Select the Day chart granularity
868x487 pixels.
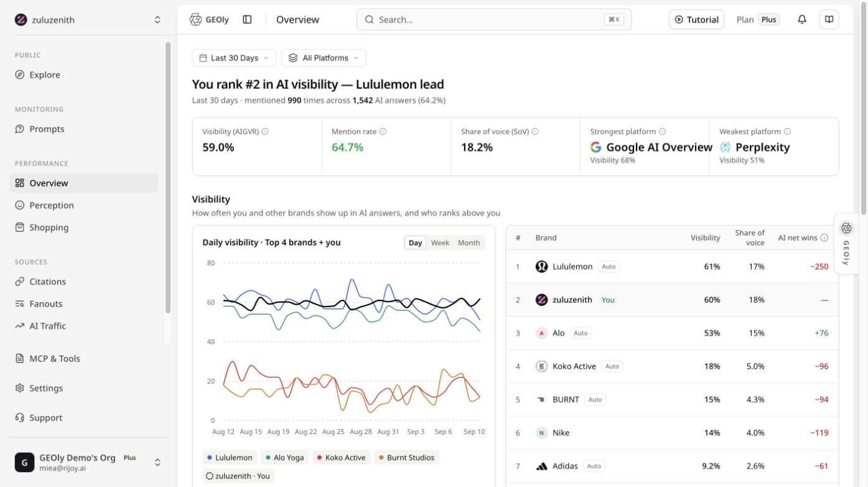click(415, 243)
